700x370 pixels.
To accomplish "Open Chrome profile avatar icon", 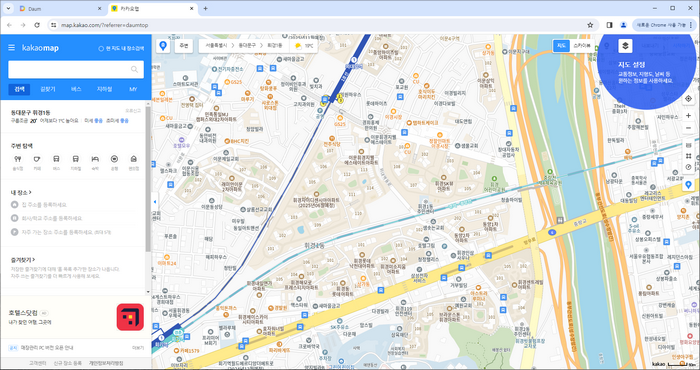I will pos(623,25).
